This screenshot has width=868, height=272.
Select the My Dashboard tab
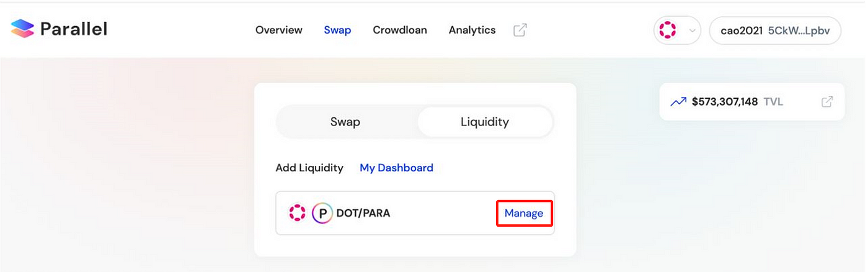pos(397,168)
